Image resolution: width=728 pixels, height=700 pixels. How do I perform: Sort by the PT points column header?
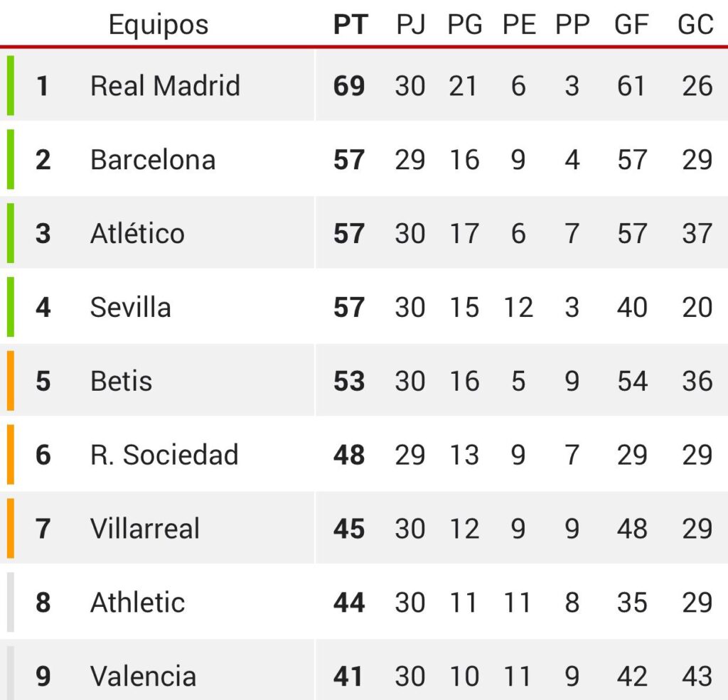pos(350,24)
